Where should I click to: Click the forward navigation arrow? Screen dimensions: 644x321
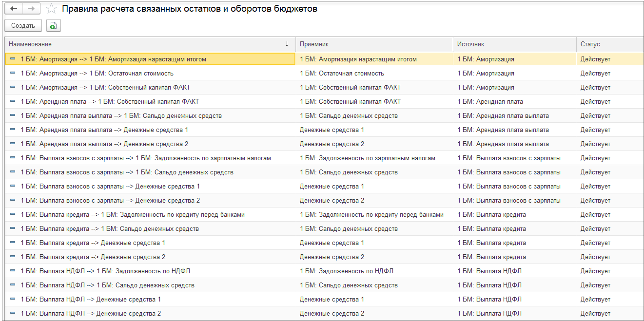click(31, 9)
